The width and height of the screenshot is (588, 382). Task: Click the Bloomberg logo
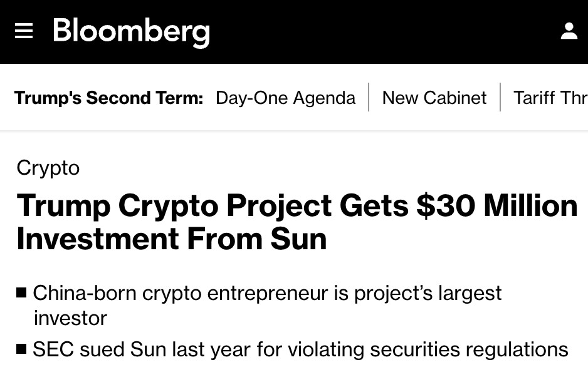click(131, 32)
